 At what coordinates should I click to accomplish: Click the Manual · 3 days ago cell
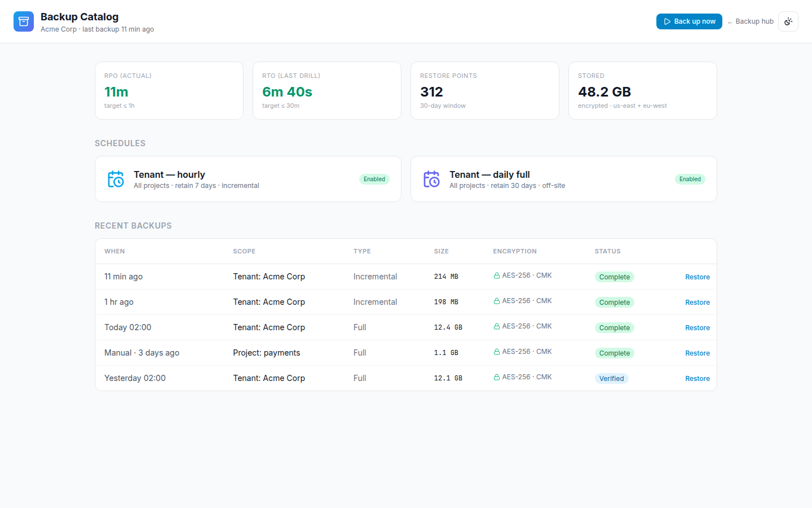coord(142,353)
